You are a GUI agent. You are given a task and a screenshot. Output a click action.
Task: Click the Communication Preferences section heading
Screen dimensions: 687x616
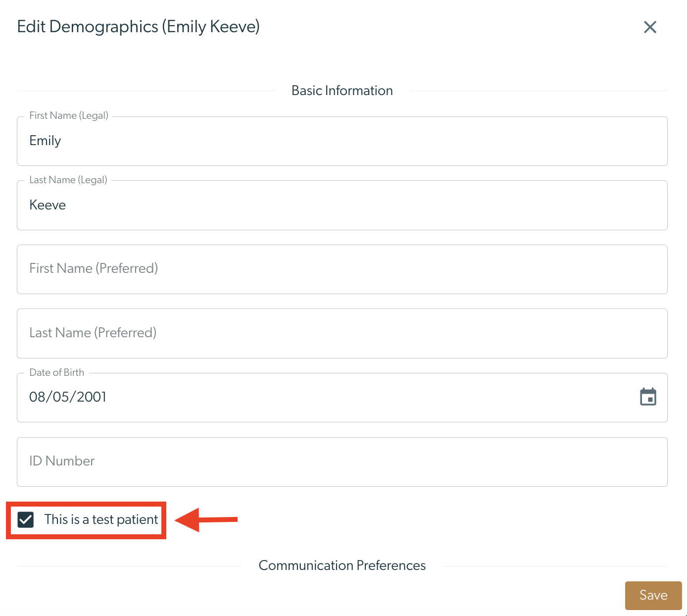pos(342,565)
